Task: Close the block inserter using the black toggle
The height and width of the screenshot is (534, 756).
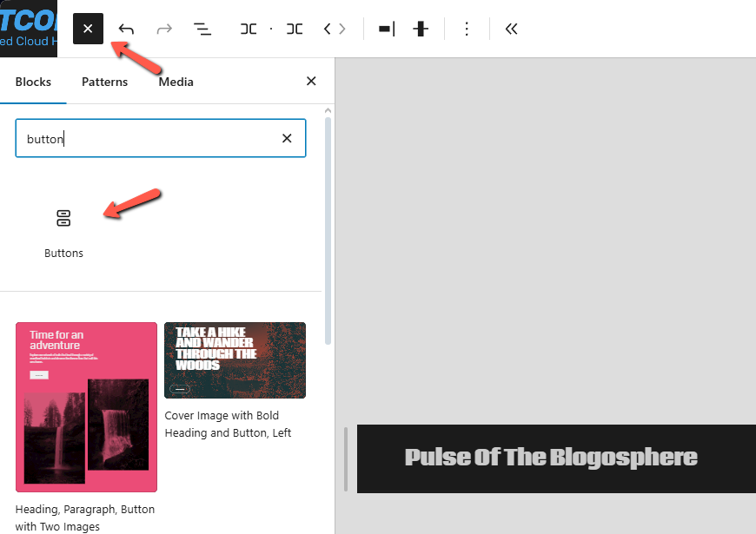Action: tap(88, 29)
